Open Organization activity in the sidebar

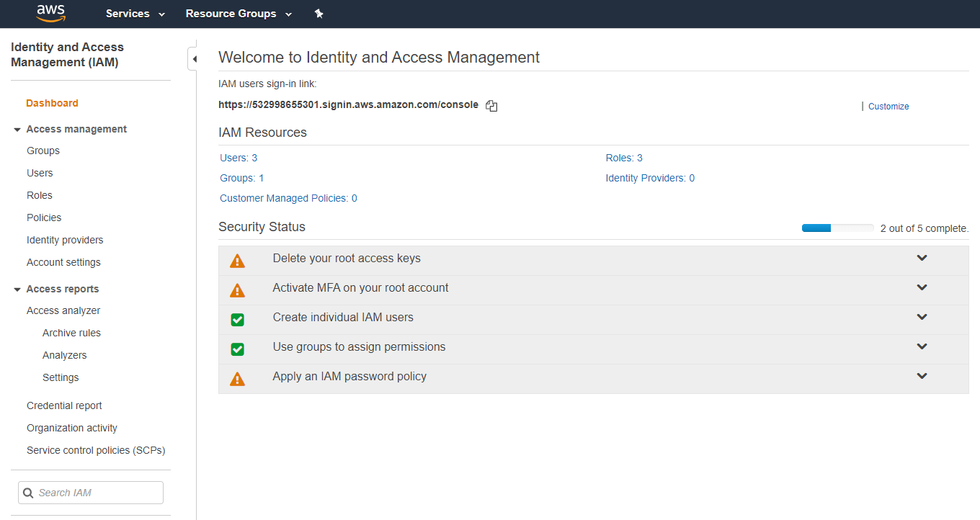tap(72, 428)
